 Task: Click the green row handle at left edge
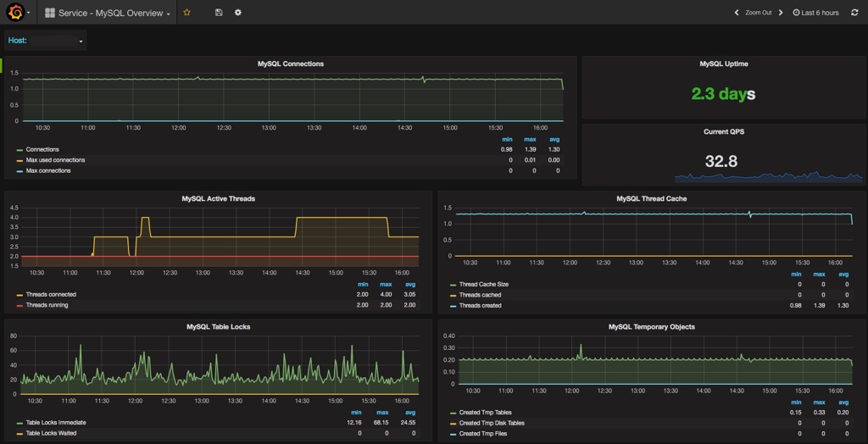2,65
